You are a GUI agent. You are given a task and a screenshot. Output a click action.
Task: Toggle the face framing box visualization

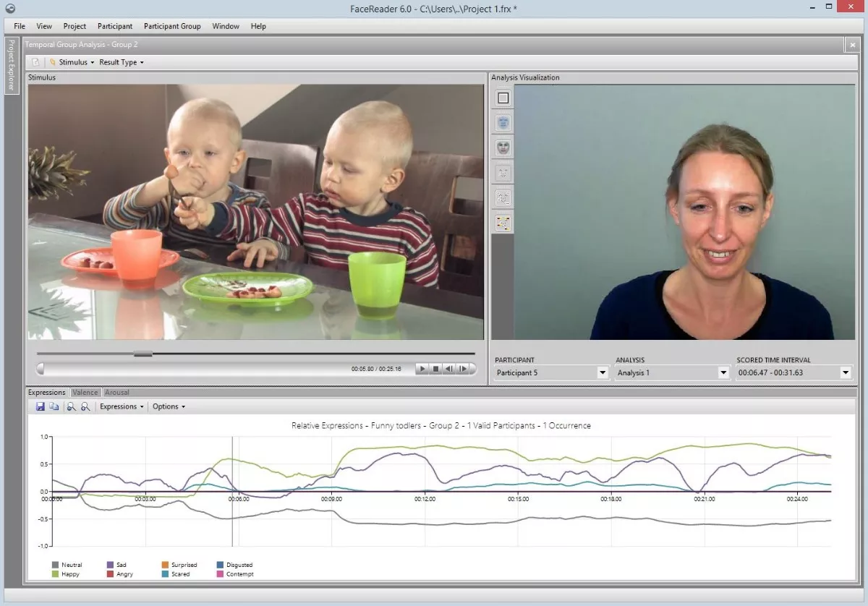[503, 98]
